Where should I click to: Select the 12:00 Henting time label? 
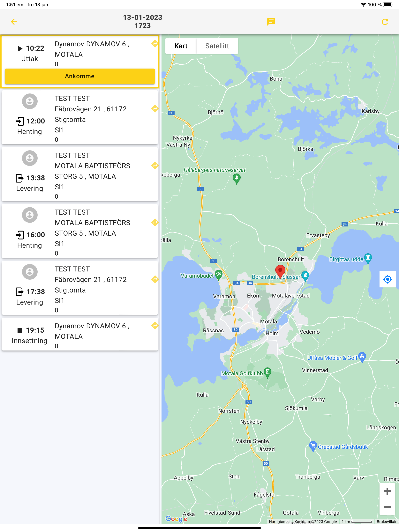click(x=36, y=121)
